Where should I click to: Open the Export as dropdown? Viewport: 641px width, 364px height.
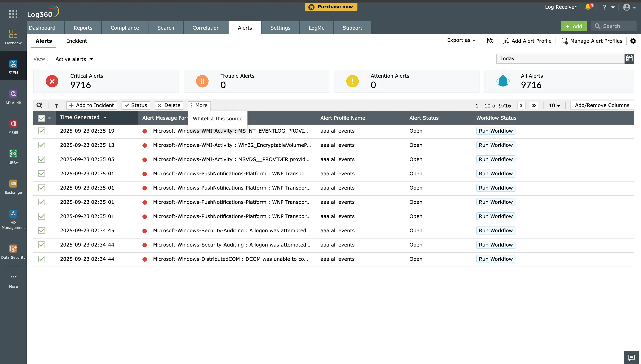[461, 40]
